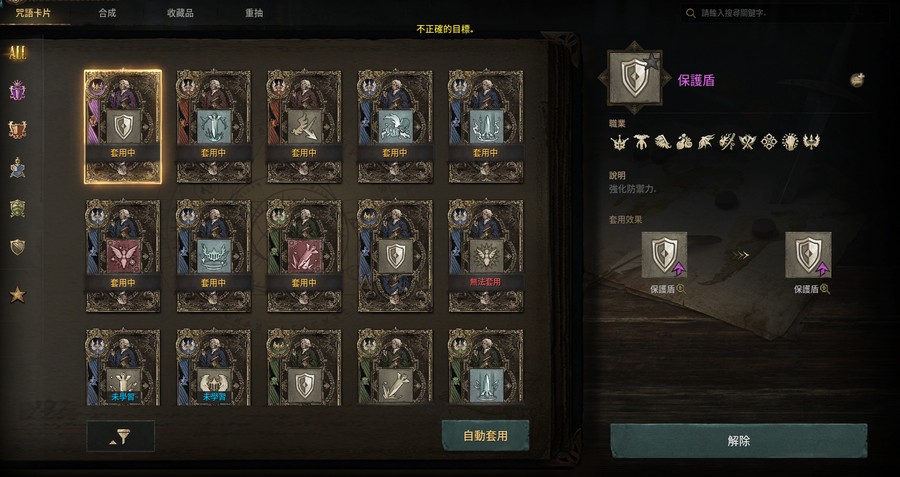The image size is (900, 477).
Task: Select the ALL category filter
Action: click(18, 53)
